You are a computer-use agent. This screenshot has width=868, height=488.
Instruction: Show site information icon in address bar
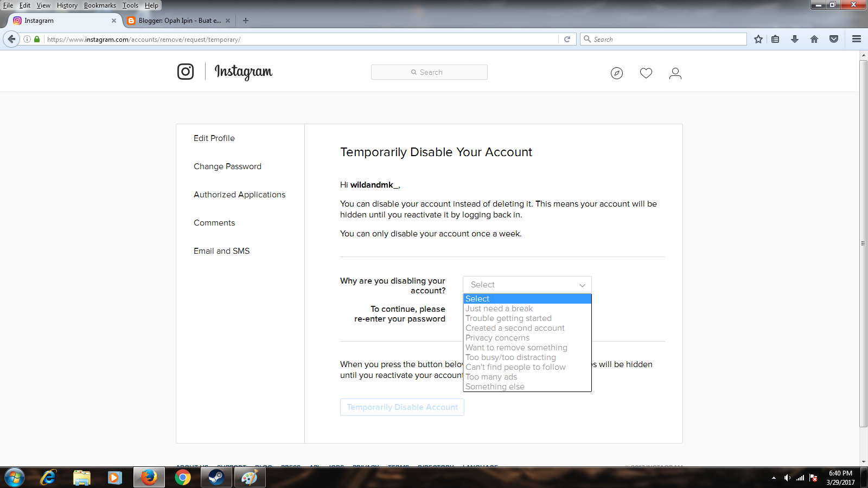(x=27, y=39)
